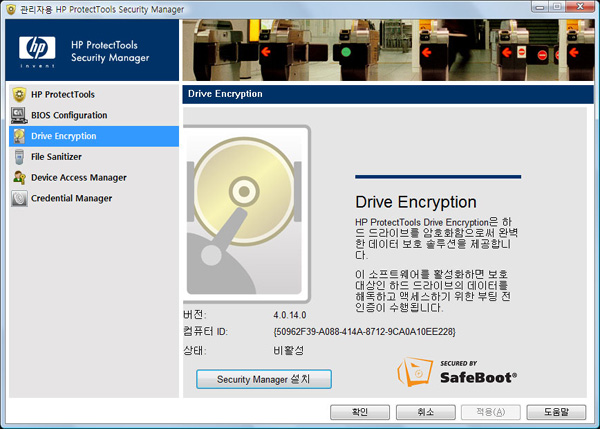Image resolution: width=600 pixels, height=429 pixels.
Task: Click the 적용(A) apply button
Action: [x=491, y=412]
